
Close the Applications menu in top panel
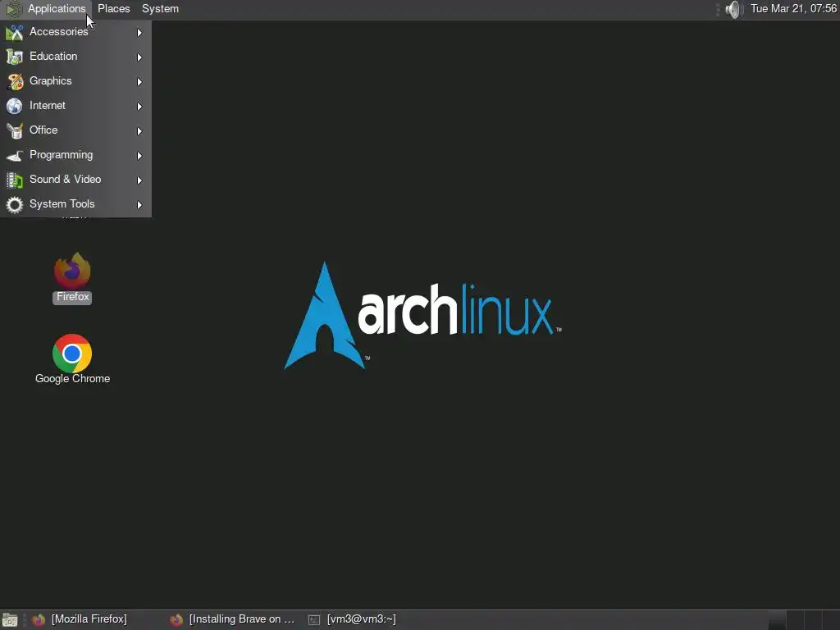tap(47, 8)
